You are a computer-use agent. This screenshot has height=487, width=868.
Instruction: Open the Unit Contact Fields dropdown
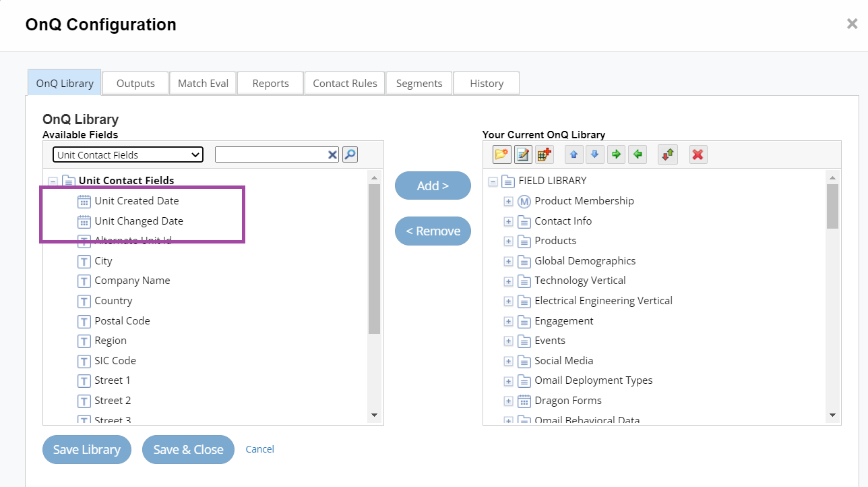pyautogui.click(x=127, y=154)
